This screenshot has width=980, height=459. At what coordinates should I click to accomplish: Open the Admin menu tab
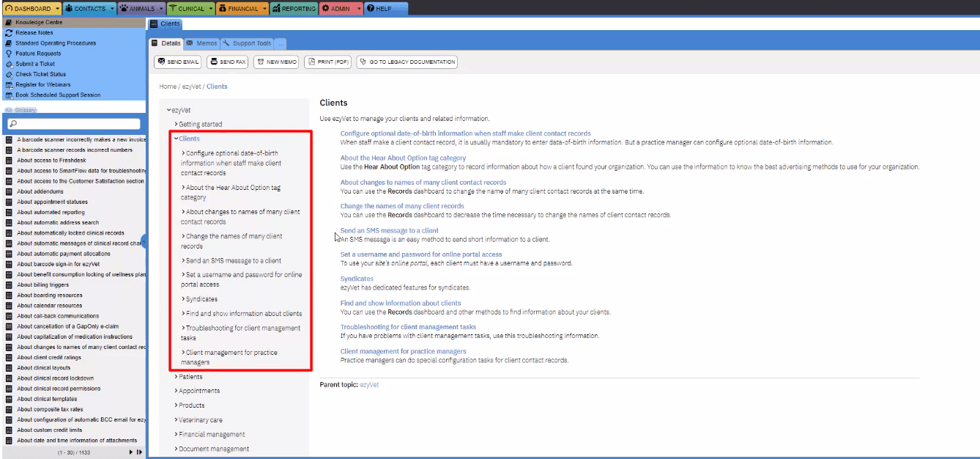coord(341,9)
